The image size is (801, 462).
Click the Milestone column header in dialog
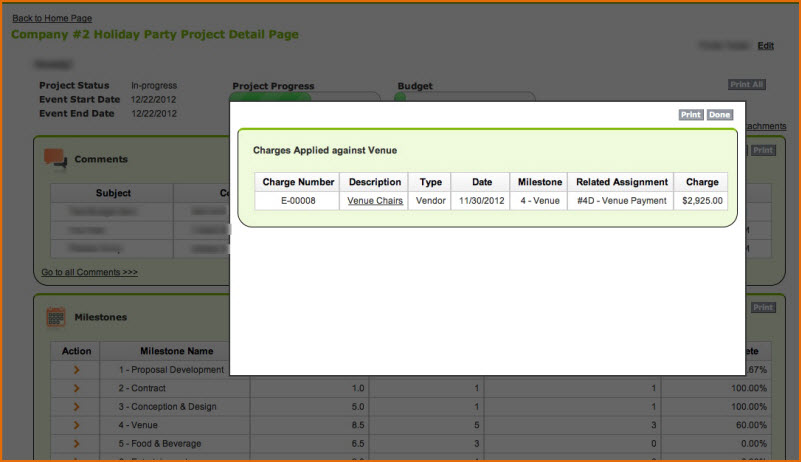[x=539, y=182]
